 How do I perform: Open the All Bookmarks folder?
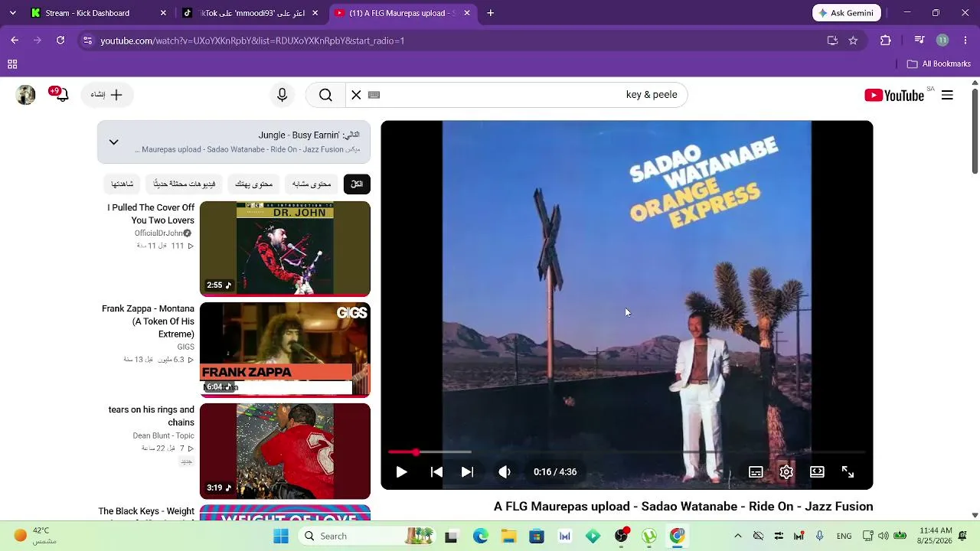click(x=939, y=64)
